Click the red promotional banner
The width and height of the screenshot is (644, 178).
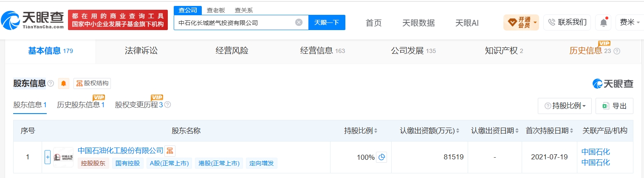(x=118, y=20)
